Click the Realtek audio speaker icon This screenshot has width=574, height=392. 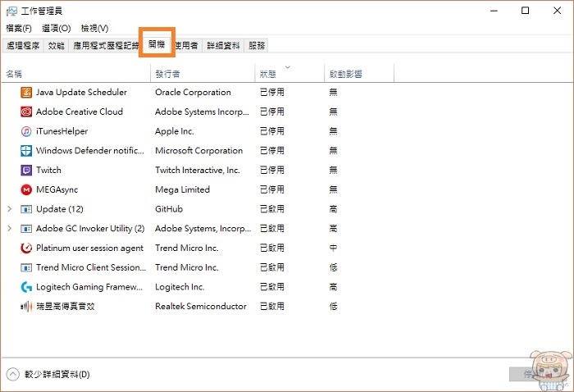pos(26,307)
